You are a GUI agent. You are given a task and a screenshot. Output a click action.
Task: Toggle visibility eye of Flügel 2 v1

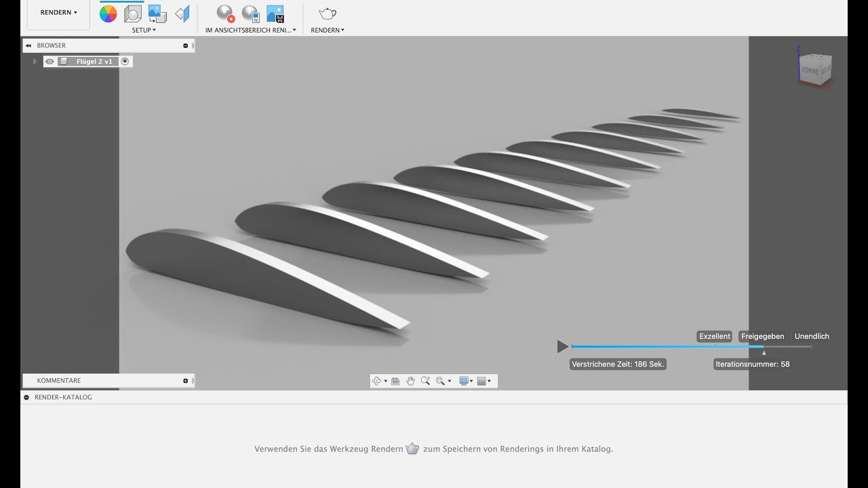[x=50, y=61]
